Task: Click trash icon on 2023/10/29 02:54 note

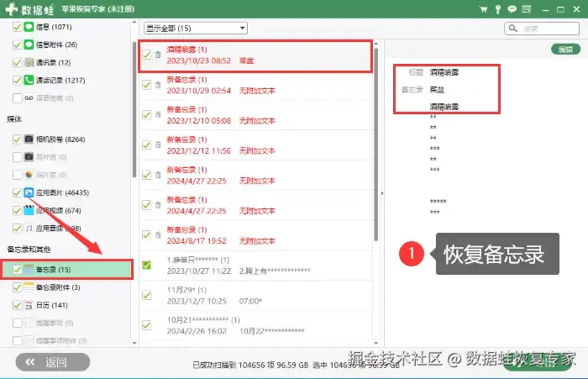Action: [x=158, y=85]
